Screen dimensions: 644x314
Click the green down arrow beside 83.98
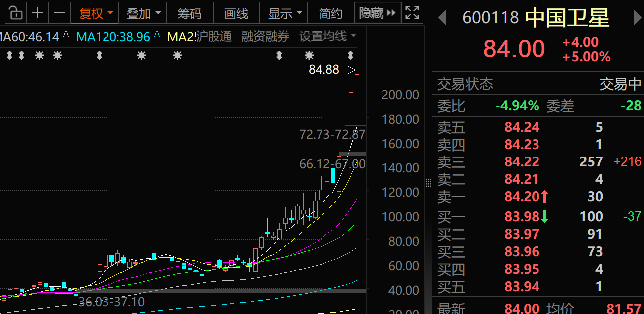coord(544,217)
